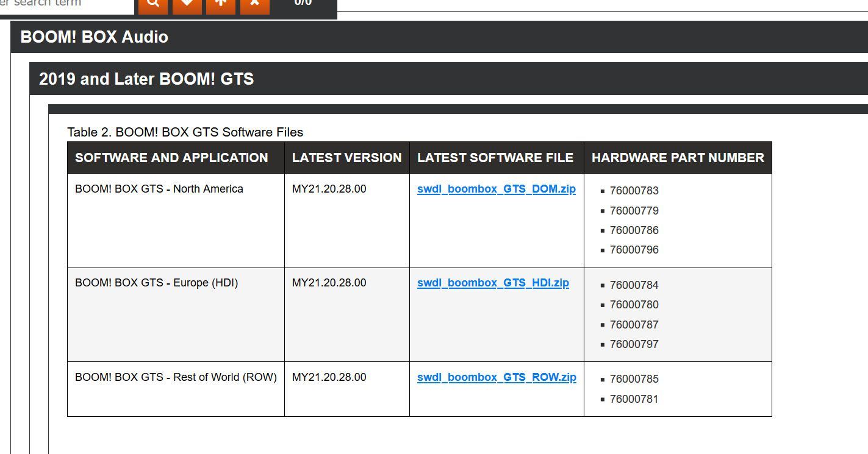Select the Latest Version column header
The image size is (868, 454).
tap(346, 158)
